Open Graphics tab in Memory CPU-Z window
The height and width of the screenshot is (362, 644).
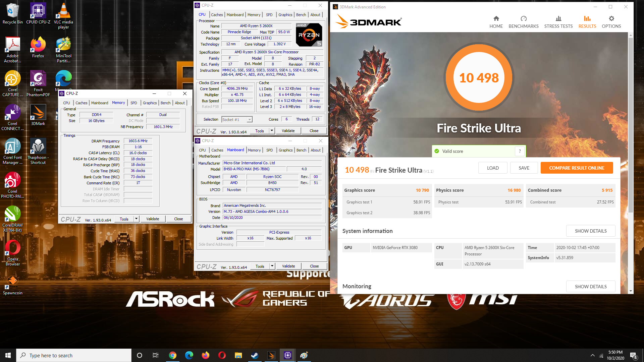[150, 103]
